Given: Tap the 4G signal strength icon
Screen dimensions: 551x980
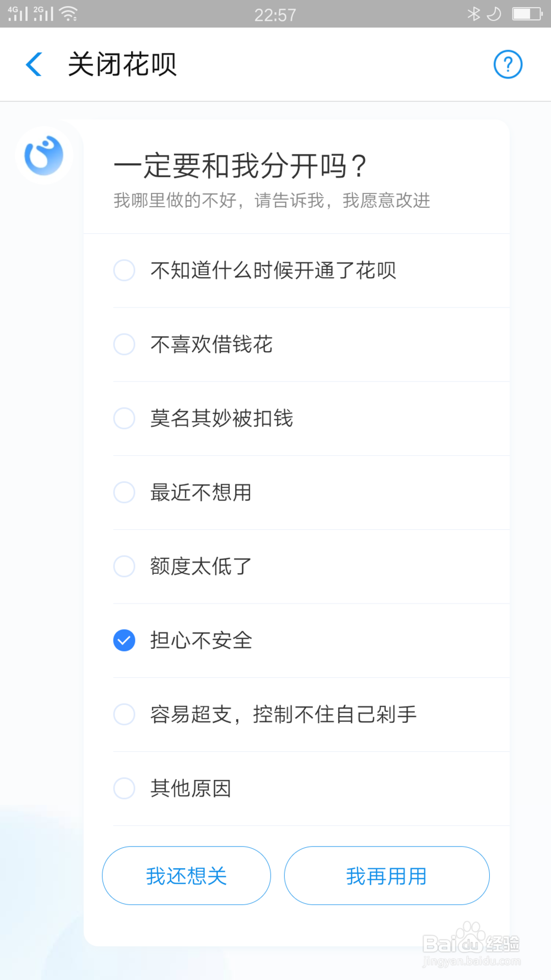Looking at the screenshot, I should [x=18, y=14].
